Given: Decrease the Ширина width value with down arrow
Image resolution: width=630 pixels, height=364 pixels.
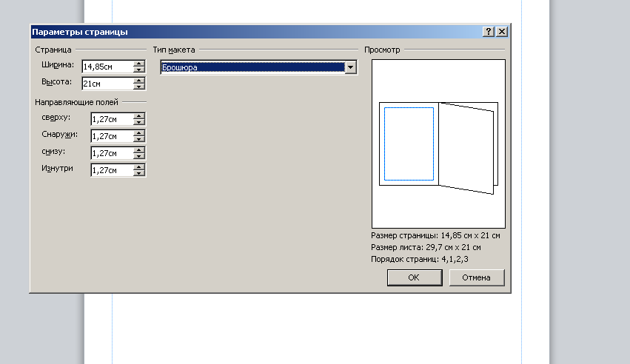Looking at the screenshot, I should [x=139, y=70].
